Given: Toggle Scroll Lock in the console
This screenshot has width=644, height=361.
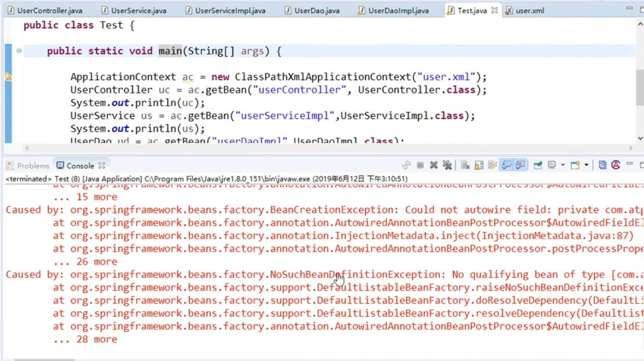Looking at the screenshot, I should coord(479,165).
